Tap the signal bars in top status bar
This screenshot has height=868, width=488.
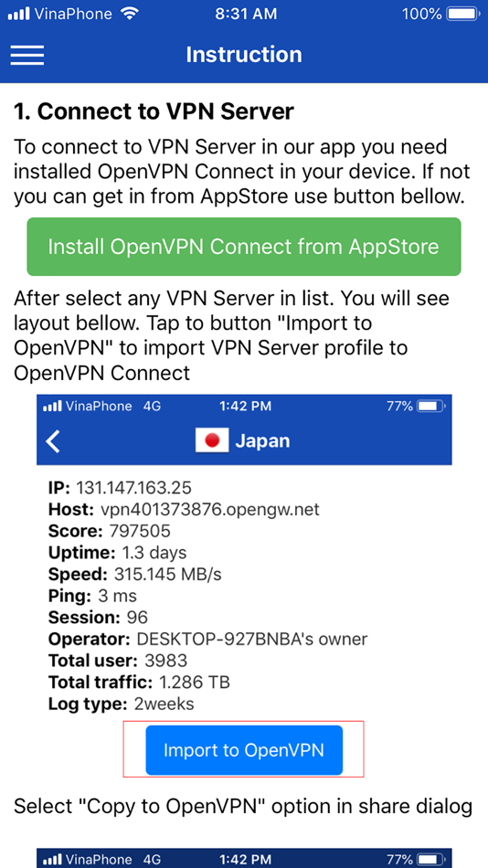(18, 14)
